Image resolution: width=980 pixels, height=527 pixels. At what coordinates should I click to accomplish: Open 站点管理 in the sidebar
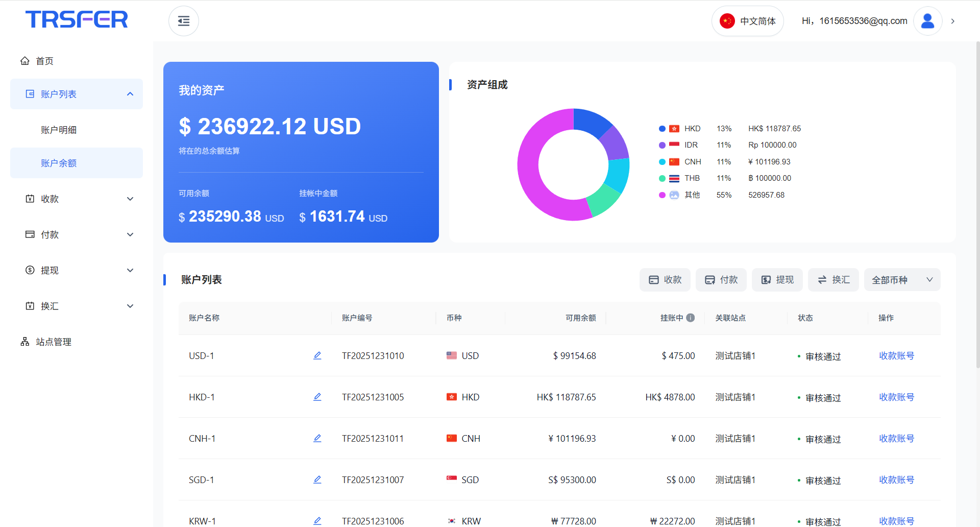click(53, 342)
